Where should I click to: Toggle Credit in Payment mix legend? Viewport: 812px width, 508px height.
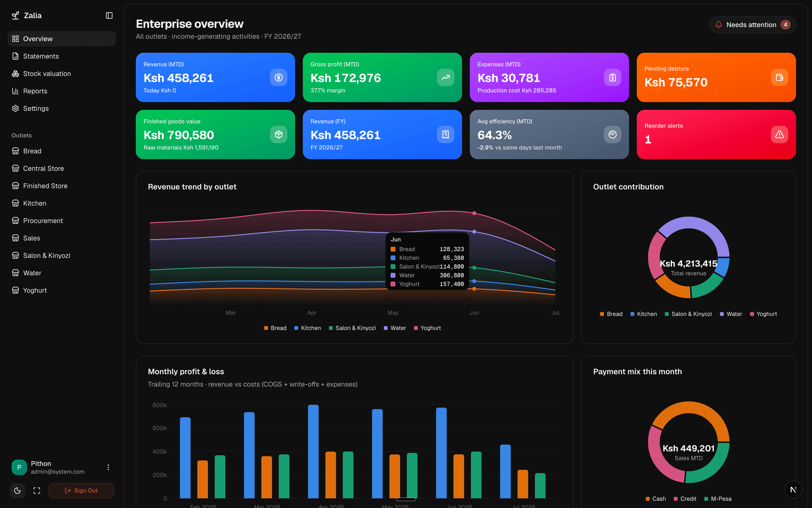[685, 499]
